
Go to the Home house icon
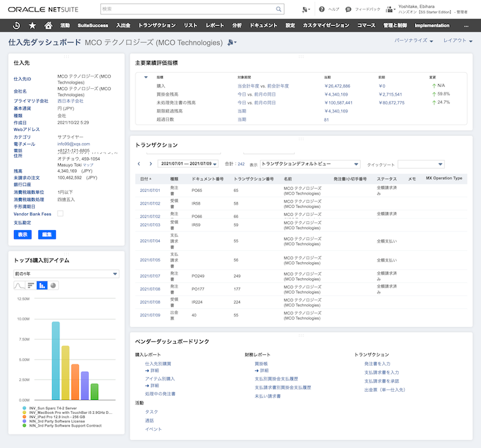tap(48, 25)
